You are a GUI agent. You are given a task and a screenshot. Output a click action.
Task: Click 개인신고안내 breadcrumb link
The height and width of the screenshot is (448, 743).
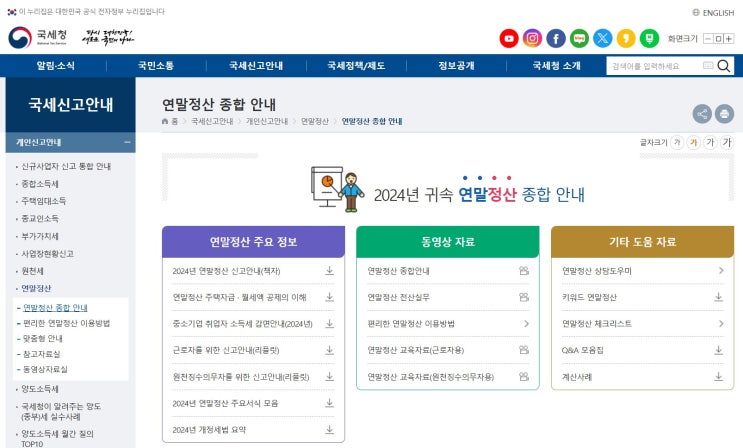coord(267,121)
